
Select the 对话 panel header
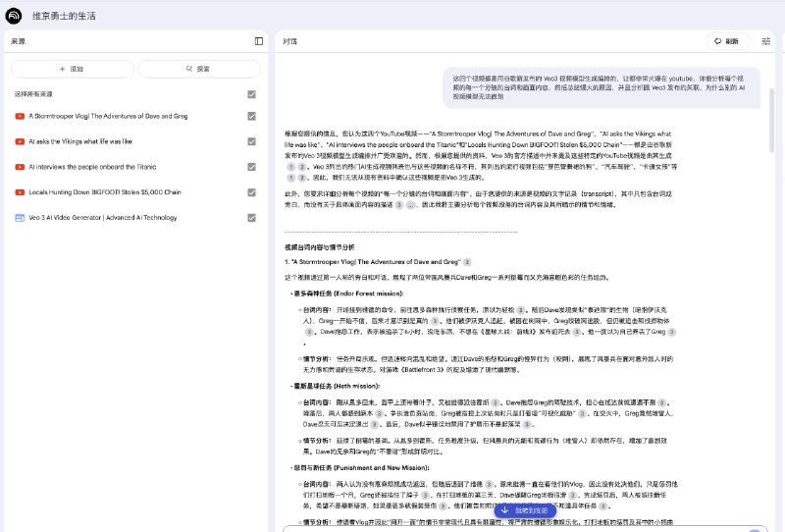[289, 41]
